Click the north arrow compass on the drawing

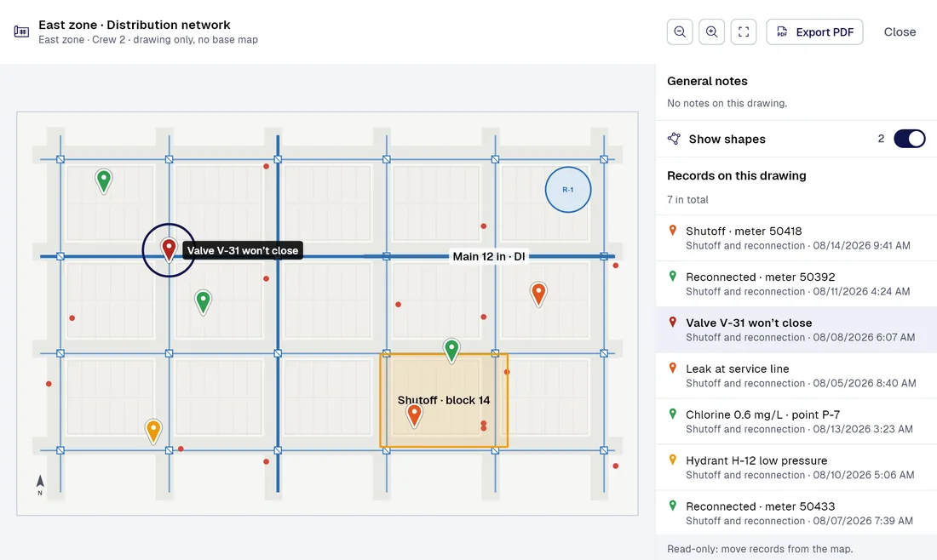click(x=40, y=485)
